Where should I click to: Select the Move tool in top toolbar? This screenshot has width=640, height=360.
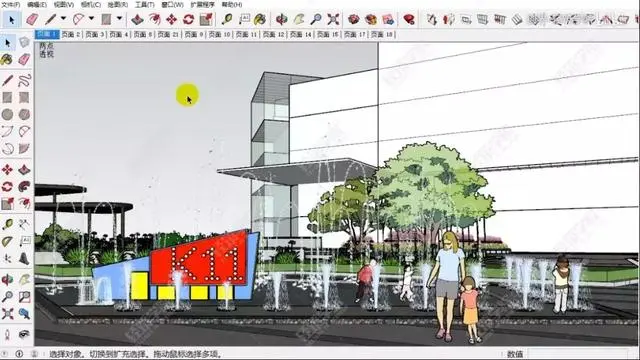click(x=171, y=19)
